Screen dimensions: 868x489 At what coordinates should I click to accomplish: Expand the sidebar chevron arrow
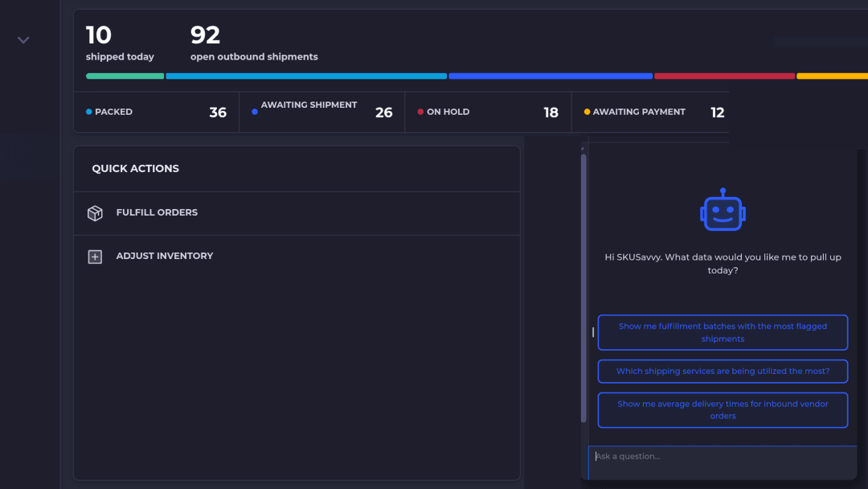(x=23, y=40)
